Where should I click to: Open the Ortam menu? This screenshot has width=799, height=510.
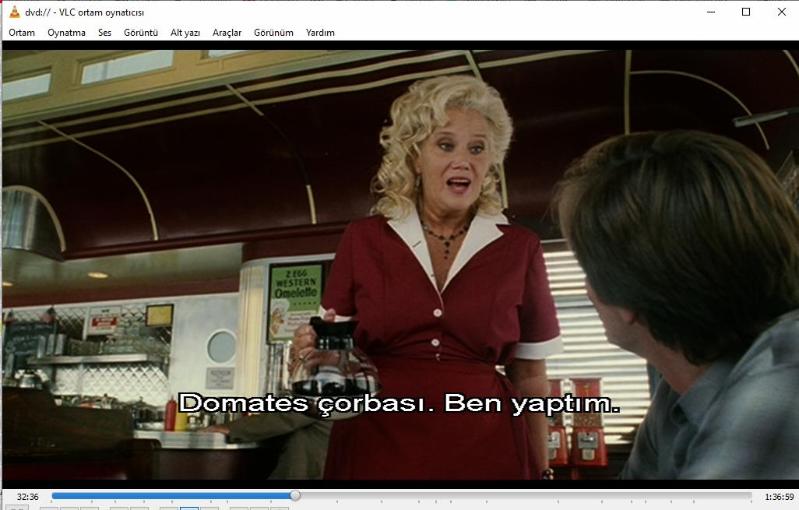(22, 33)
